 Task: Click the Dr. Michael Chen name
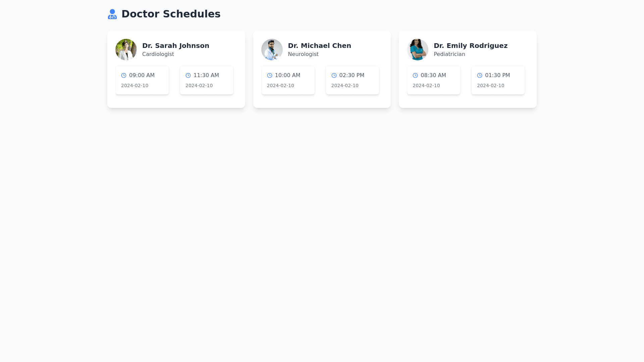(320, 46)
